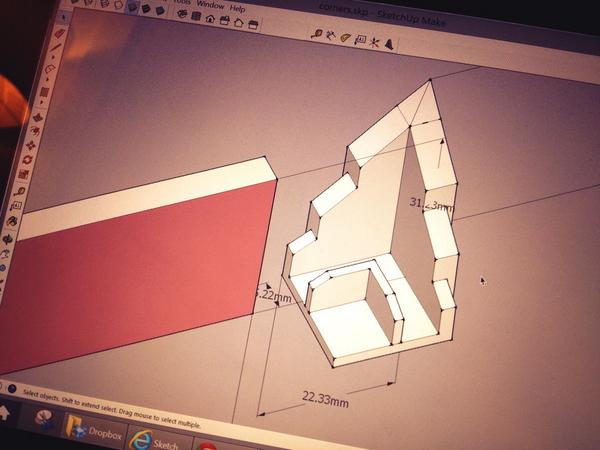
Task: Select the Scale tool
Action: tap(24, 174)
